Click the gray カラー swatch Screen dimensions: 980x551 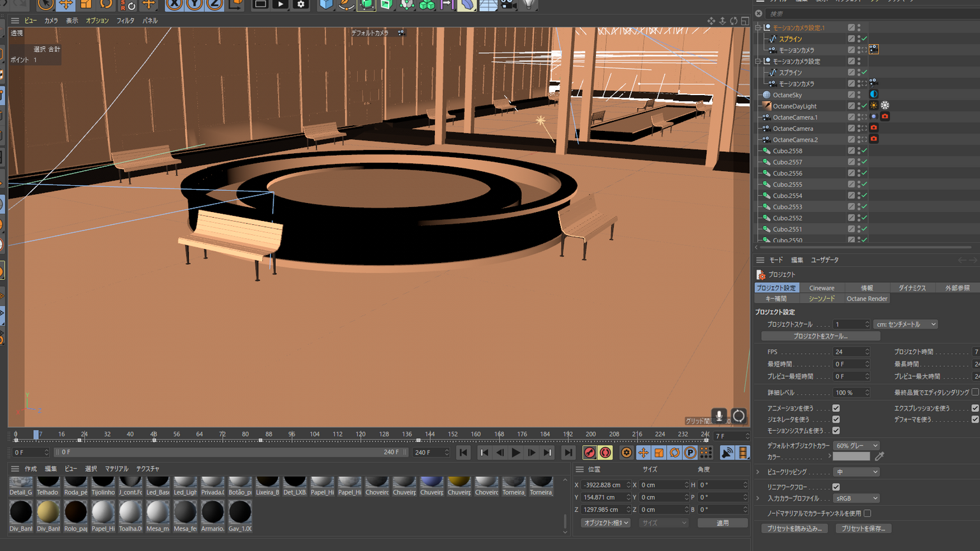[851, 457]
